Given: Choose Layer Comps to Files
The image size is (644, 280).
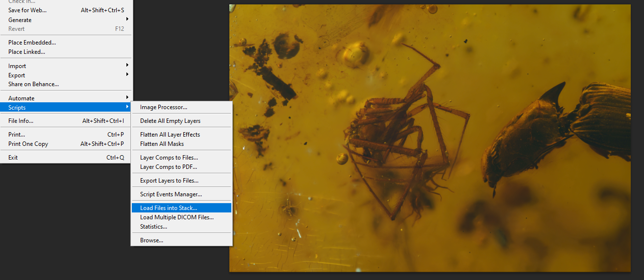Looking at the screenshot, I should point(169,158).
